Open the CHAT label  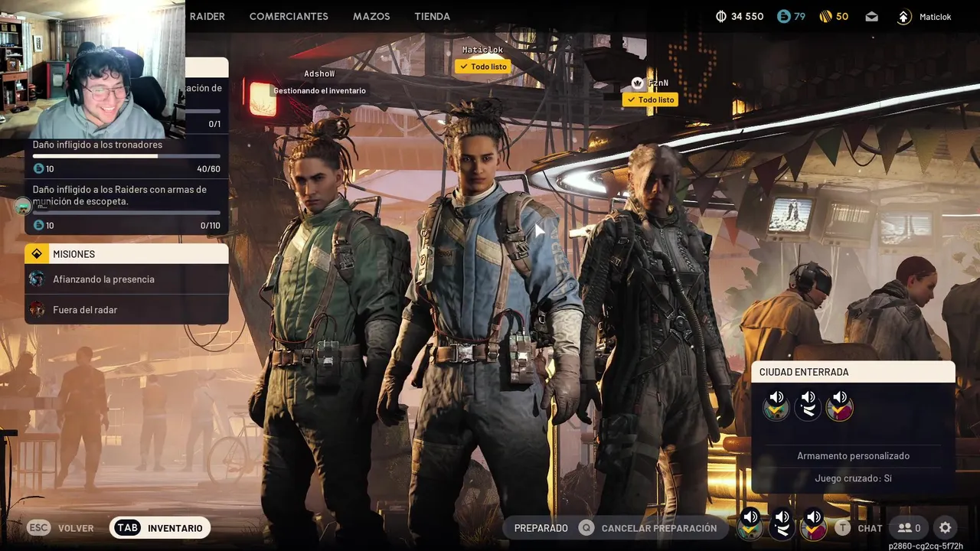[x=870, y=528]
